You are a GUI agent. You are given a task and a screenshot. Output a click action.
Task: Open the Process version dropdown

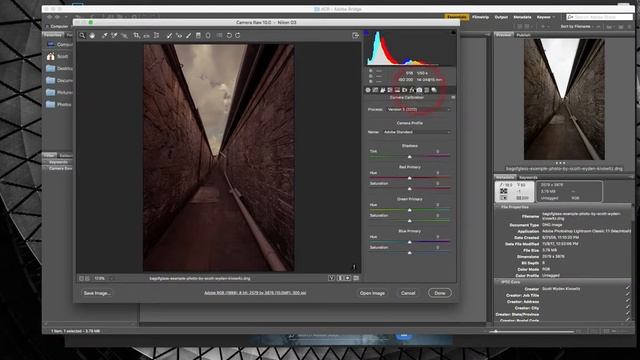point(418,109)
